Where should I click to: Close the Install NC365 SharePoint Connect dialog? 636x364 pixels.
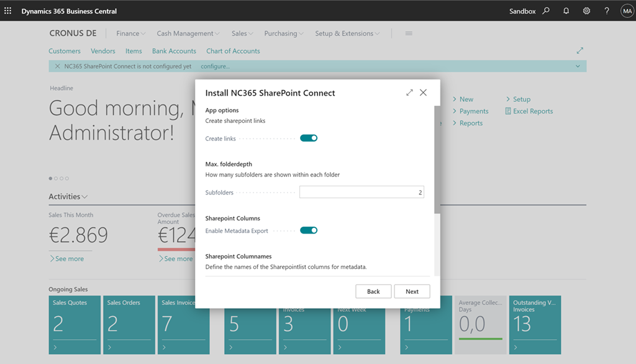[423, 93]
